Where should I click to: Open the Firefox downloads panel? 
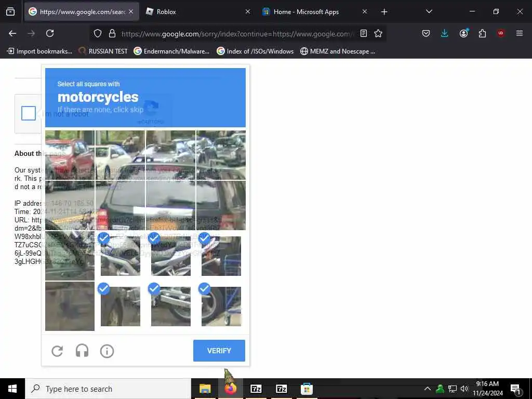coord(445,33)
